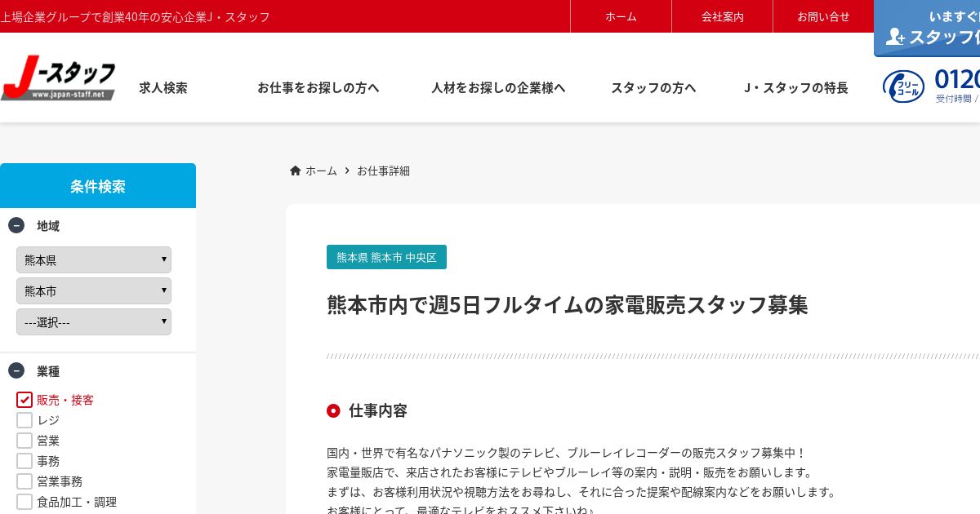The height and width of the screenshot is (514, 980).
Task: Check the 営業事務 checkbox
Action: pos(24,481)
